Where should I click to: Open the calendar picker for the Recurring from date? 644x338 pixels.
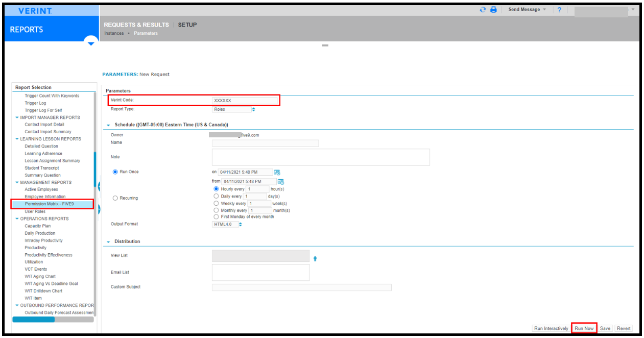tap(281, 181)
